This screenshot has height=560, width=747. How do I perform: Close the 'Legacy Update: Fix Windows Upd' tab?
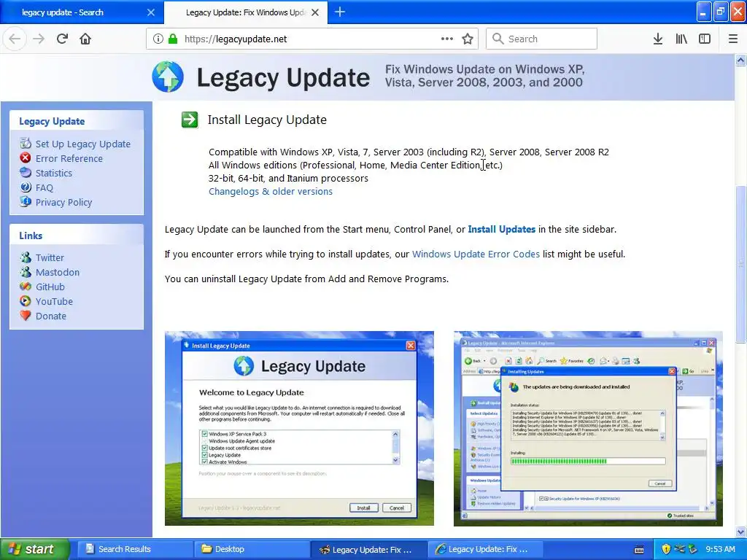coord(315,12)
